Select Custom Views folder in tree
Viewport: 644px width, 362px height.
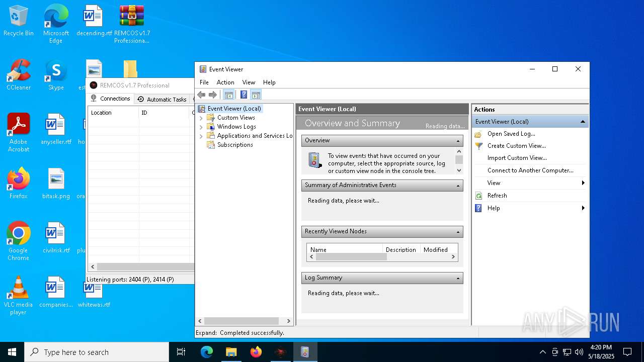point(236,117)
